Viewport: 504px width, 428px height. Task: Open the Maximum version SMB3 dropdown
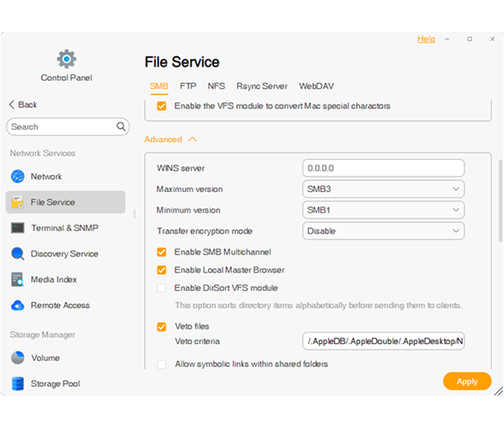[383, 189]
